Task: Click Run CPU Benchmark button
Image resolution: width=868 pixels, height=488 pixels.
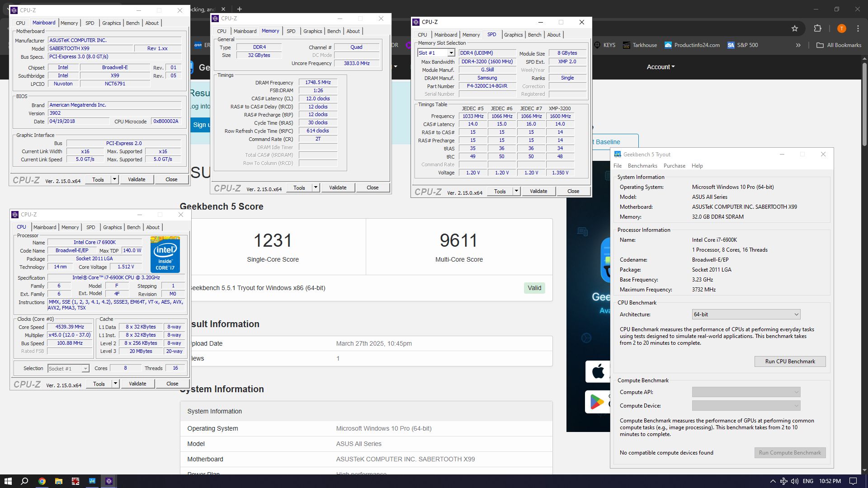Action: coord(790,361)
